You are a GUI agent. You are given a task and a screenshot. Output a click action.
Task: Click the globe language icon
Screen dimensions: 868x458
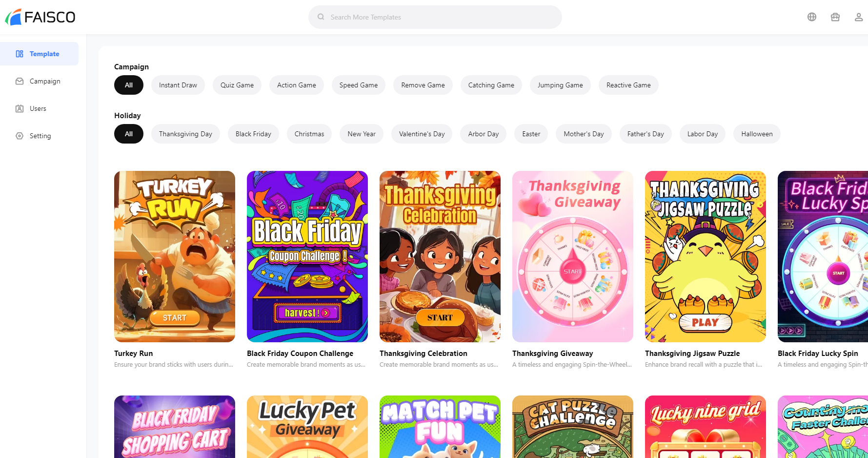pyautogui.click(x=812, y=17)
